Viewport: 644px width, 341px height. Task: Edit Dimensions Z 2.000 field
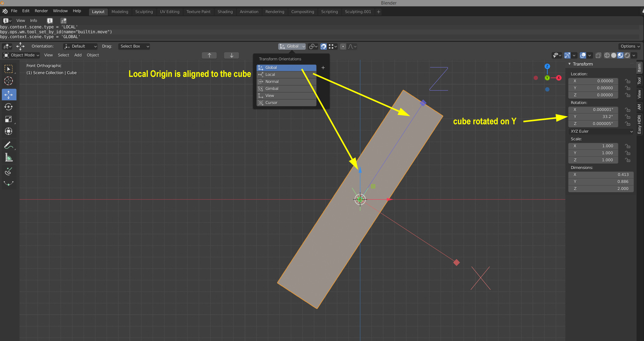[601, 189]
